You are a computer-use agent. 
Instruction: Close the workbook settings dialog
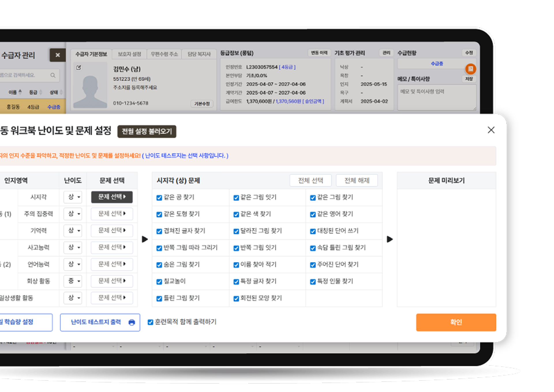pos(491,130)
